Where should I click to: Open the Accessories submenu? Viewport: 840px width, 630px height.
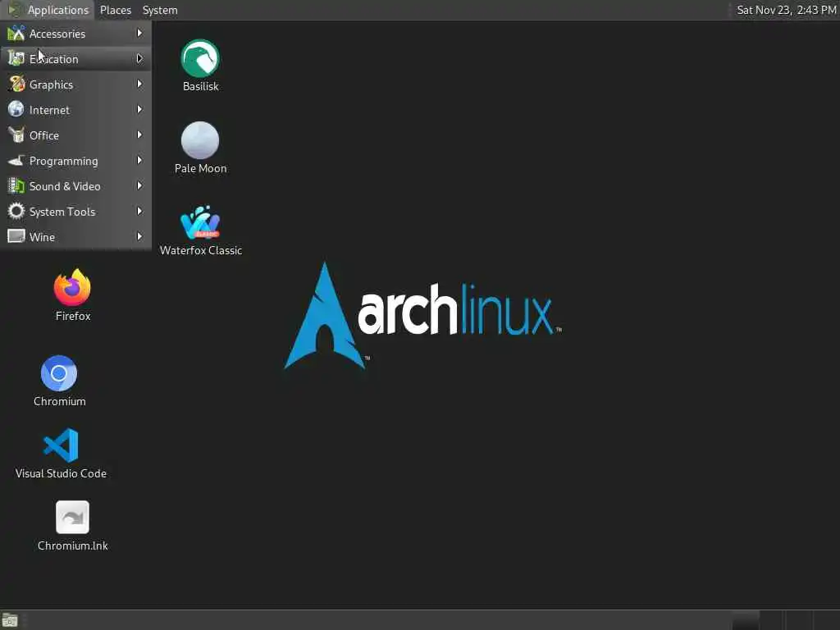75,33
